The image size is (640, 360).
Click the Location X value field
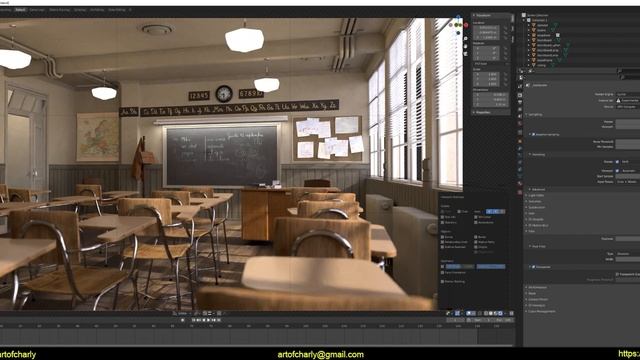pos(487,27)
